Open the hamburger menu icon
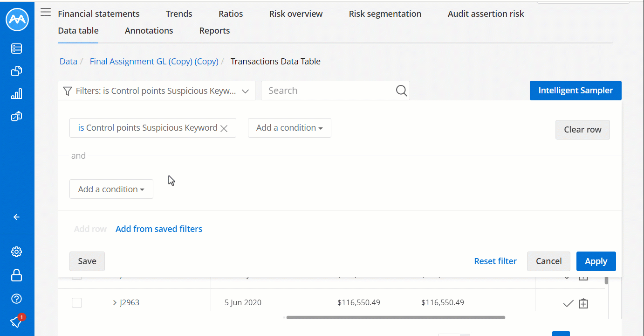This screenshot has height=336, width=644. coord(45,12)
